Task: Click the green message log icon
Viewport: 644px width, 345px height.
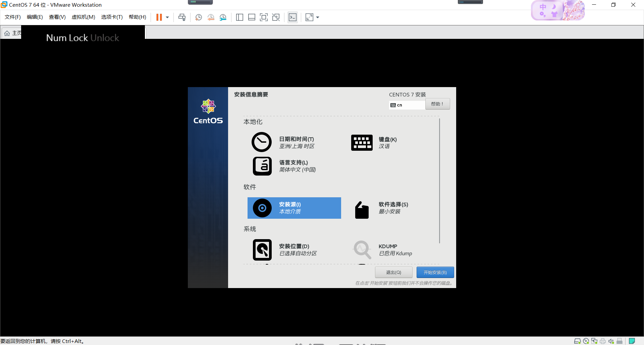Action: (632, 341)
